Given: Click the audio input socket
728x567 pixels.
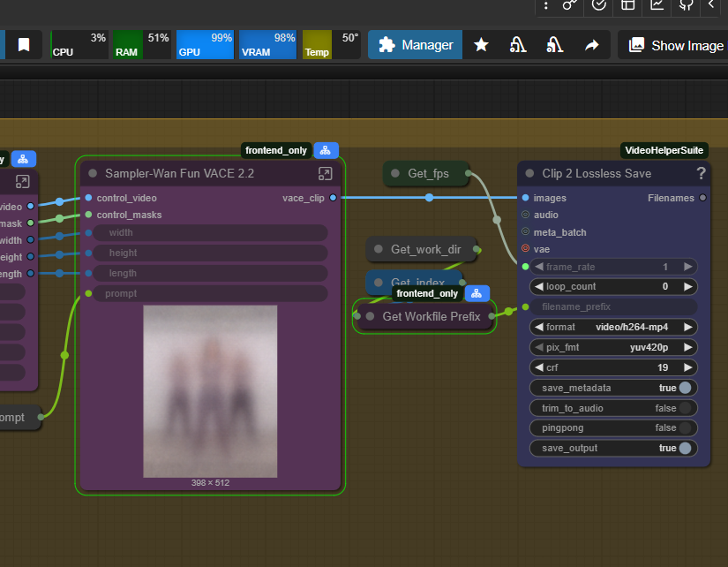Looking at the screenshot, I should point(526,215).
